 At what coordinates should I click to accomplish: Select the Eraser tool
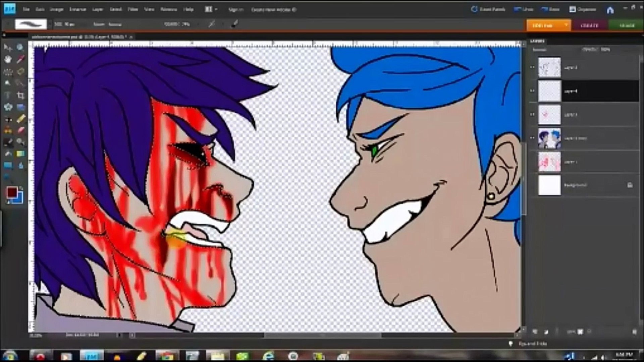pyautogui.click(x=20, y=130)
